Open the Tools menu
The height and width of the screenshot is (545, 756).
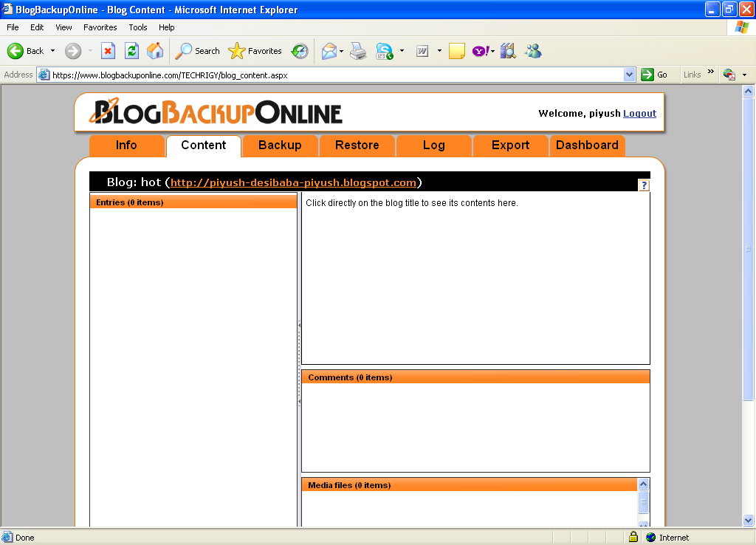[138, 27]
